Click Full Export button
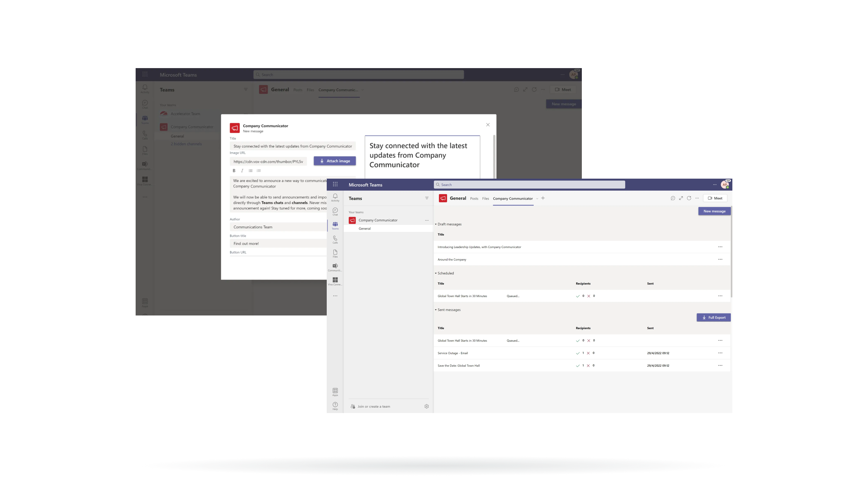 click(x=713, y=318)
